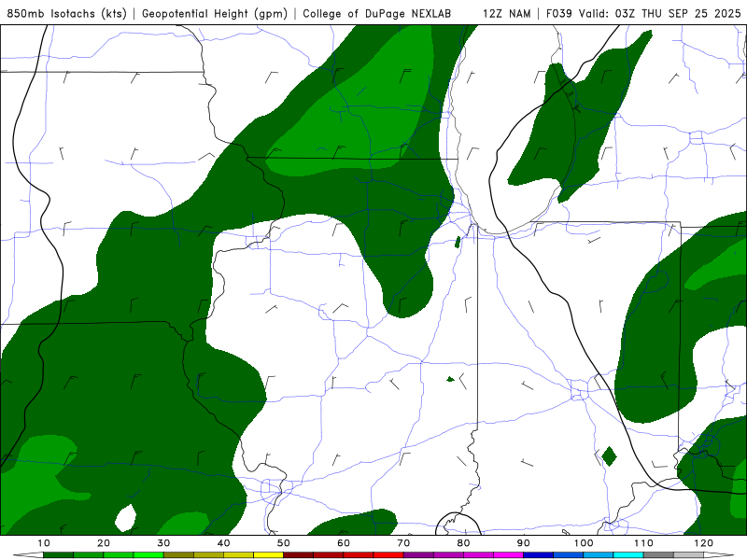Click the color bar's right end arrow

(718, 555)
